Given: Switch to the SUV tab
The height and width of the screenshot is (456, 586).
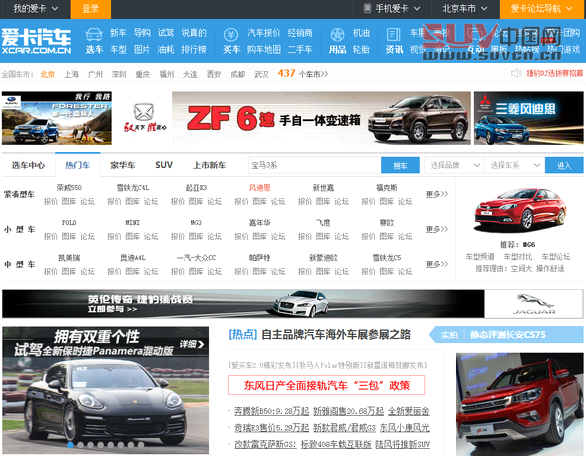Looking at the screenshot, I should [x=164, y=165].
